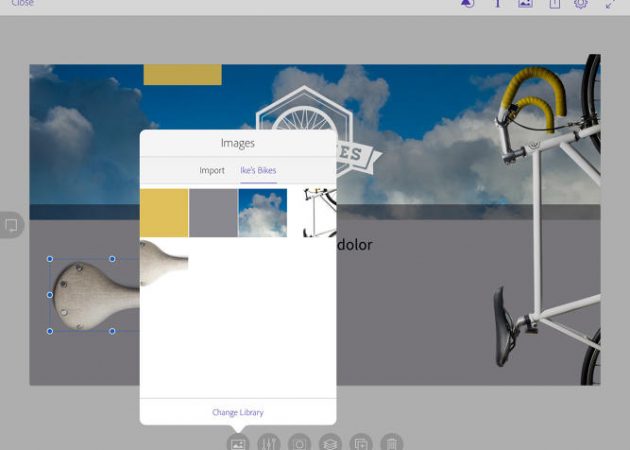This screenshot has width=630, height=450.
Task: Click the image insert icon in top toolbar
Action: pos(525,4)
